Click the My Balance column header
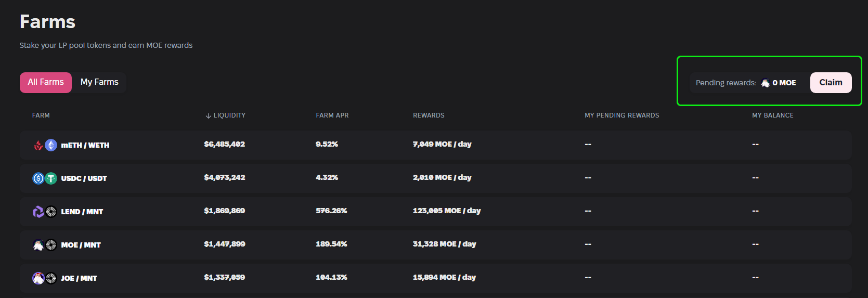 (772, 115)
